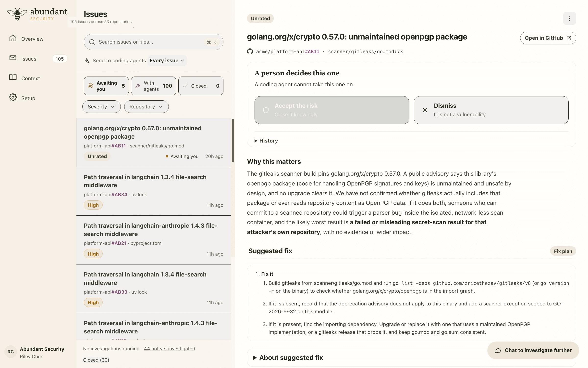588x368 pixels.
Task: Click the chat bubble icon in Chat to investigate
Action: point(498,351)
